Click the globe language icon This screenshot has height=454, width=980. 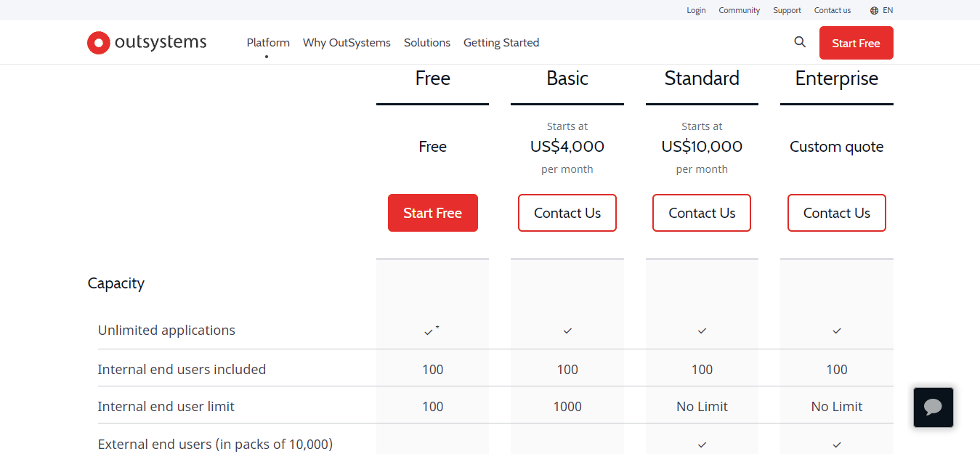pos(874,10)
